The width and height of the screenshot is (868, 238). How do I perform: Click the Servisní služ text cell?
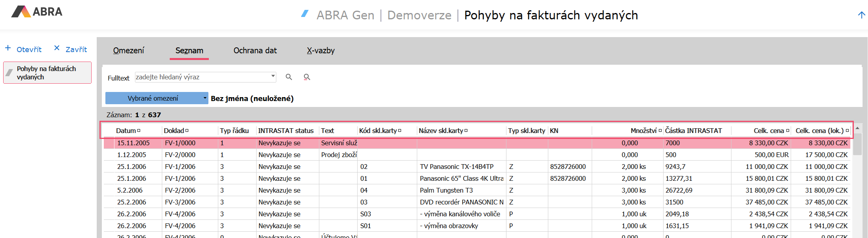tap(339, 143)
